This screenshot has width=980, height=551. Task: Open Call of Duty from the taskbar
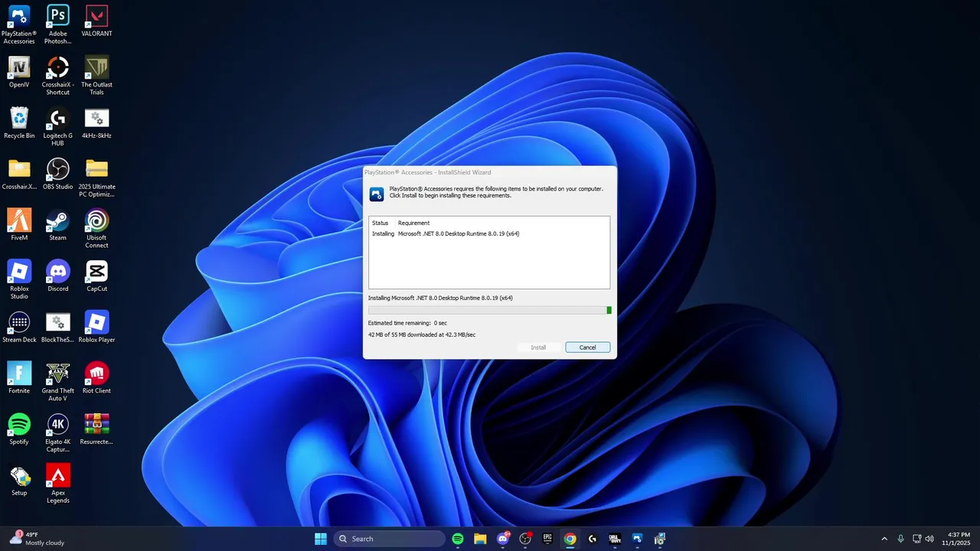pyautogui.click(x=615, y=539)
